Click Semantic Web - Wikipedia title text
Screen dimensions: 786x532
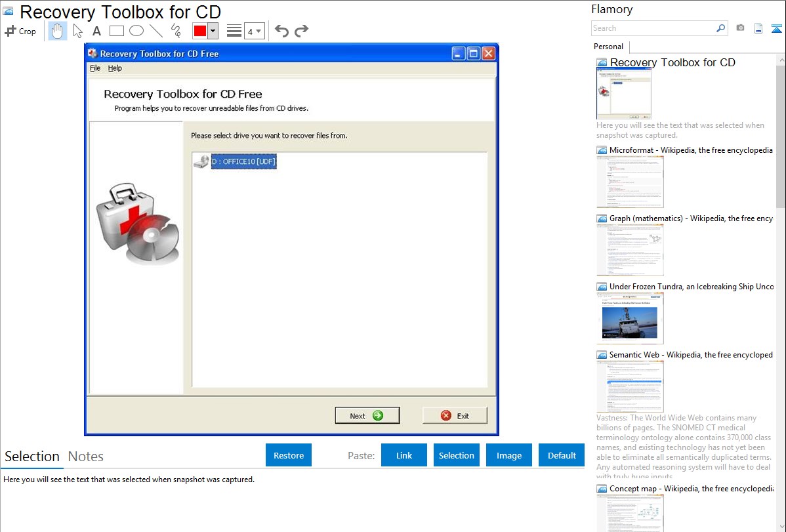[691, 354]
